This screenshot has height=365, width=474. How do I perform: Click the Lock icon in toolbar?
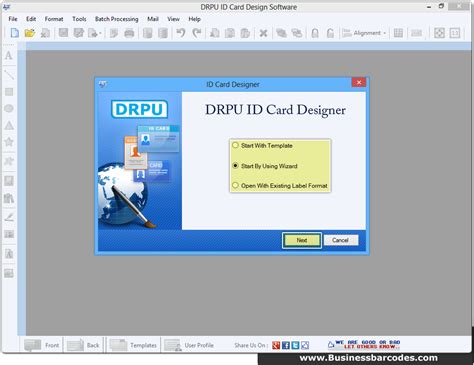click(315, 33)
